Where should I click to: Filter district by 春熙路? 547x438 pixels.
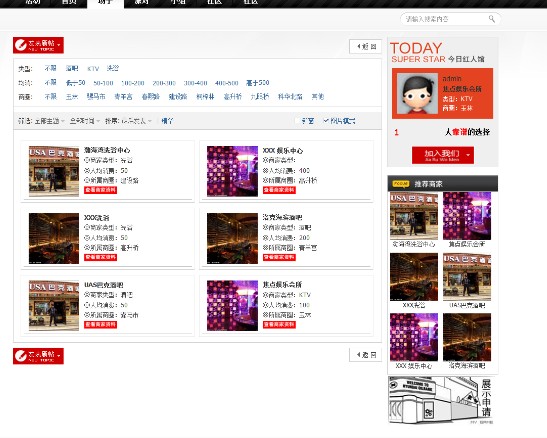point(151,96)
